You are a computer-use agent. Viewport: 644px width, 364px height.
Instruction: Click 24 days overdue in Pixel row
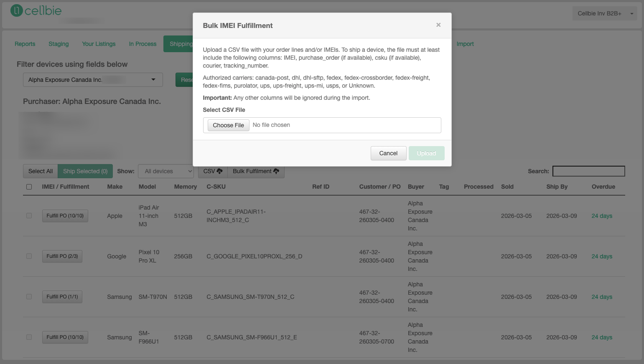602,256
